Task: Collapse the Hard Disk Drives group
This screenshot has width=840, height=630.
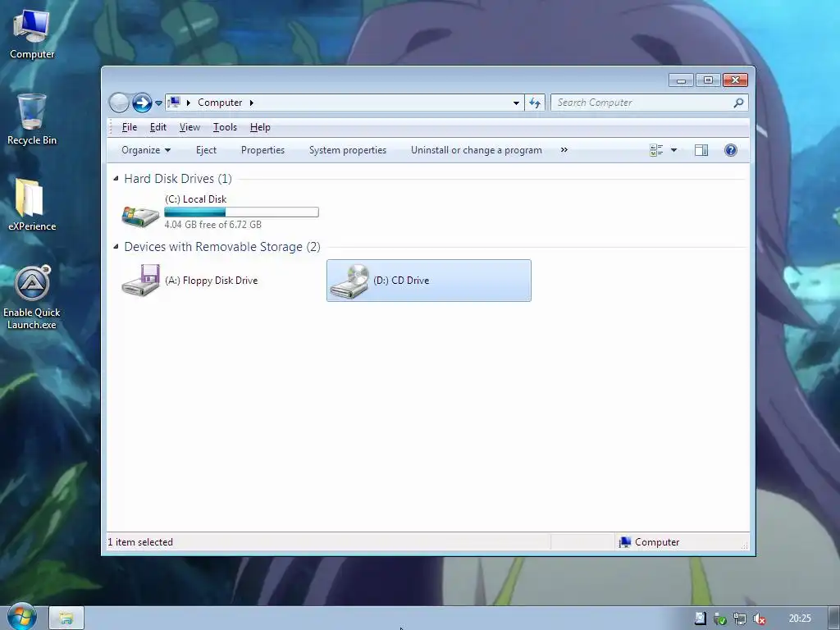Action: tap(116, 178)
